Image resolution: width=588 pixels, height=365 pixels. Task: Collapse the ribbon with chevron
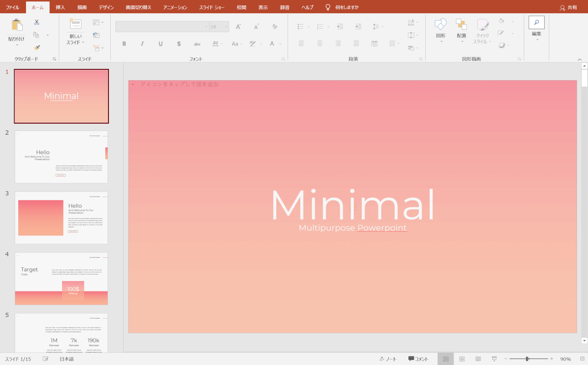[x=580, y=59]
